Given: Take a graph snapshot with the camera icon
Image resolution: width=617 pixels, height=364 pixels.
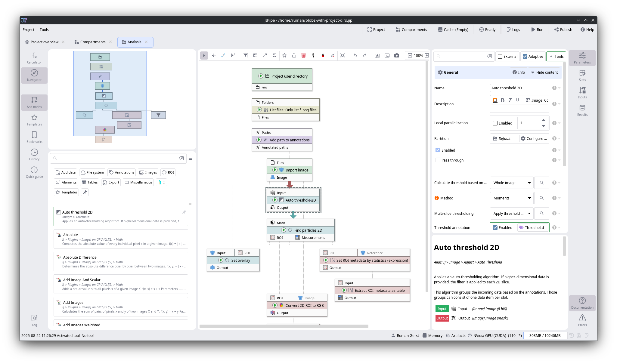Looking at the screenshot, I should (x=397, y=55).
